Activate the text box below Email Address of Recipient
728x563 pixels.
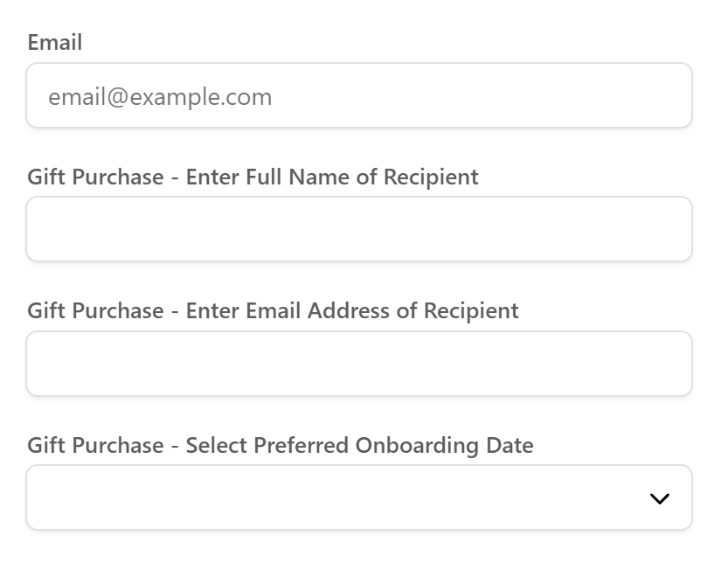[x=262, y=364]
